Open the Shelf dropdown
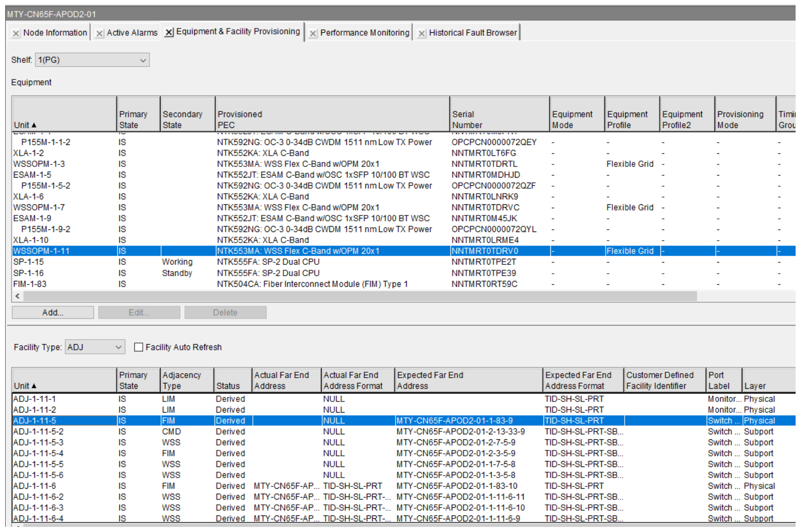This screenshot has height=532, width=799. [x=92, y=60]
